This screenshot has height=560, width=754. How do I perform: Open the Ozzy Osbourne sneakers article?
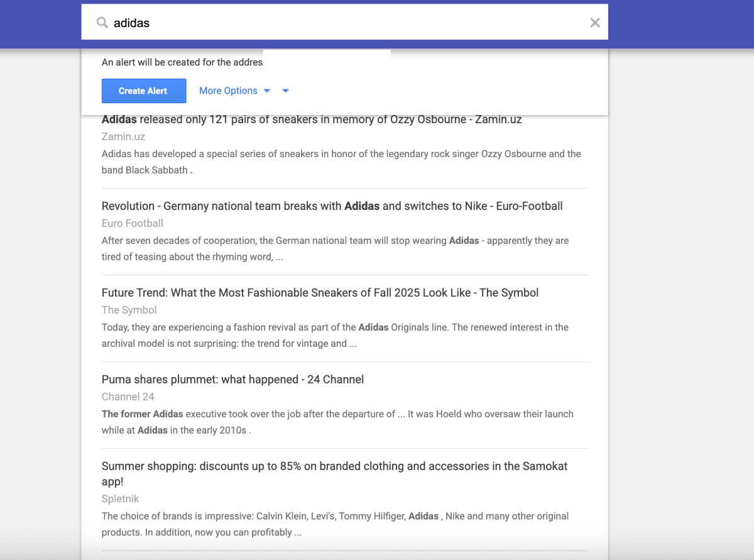[311, 119]
